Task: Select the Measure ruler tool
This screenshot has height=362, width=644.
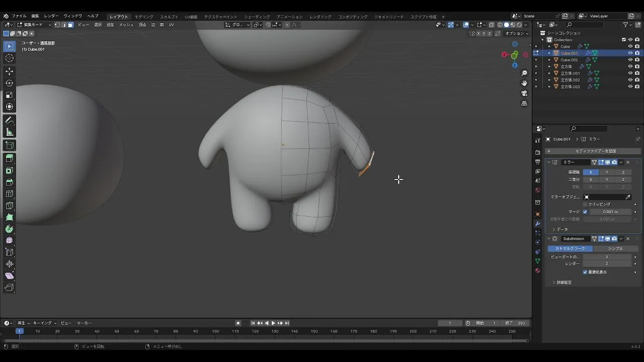Action: pyautogui.click(x=10, y=132)
